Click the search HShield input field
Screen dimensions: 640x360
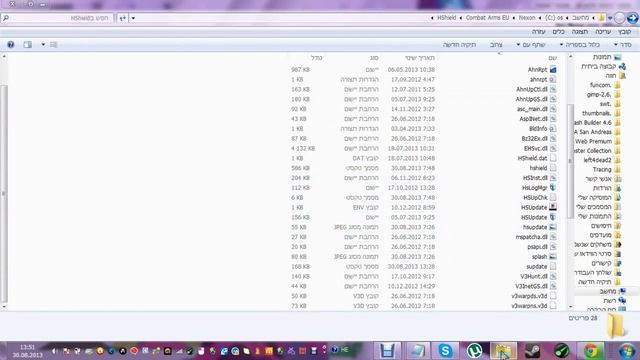[x=57, y=18]
